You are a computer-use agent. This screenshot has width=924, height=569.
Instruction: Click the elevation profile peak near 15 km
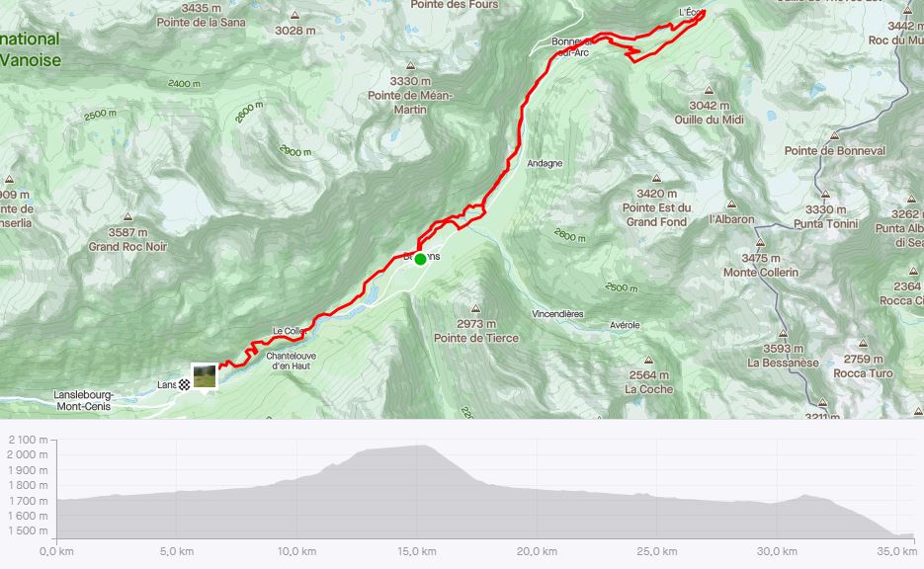click(x=423, y=446)
